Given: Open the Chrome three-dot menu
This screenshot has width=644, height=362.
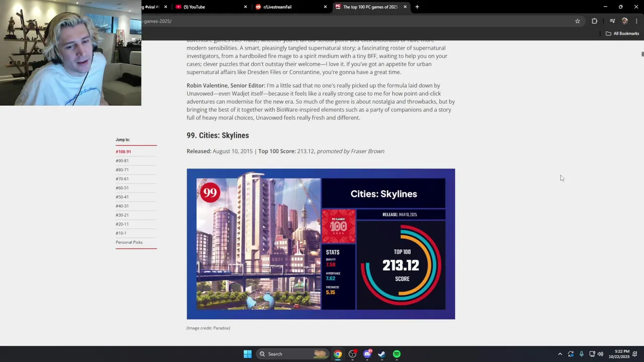Looking at the screenshot, I should (x=637, y=21).
